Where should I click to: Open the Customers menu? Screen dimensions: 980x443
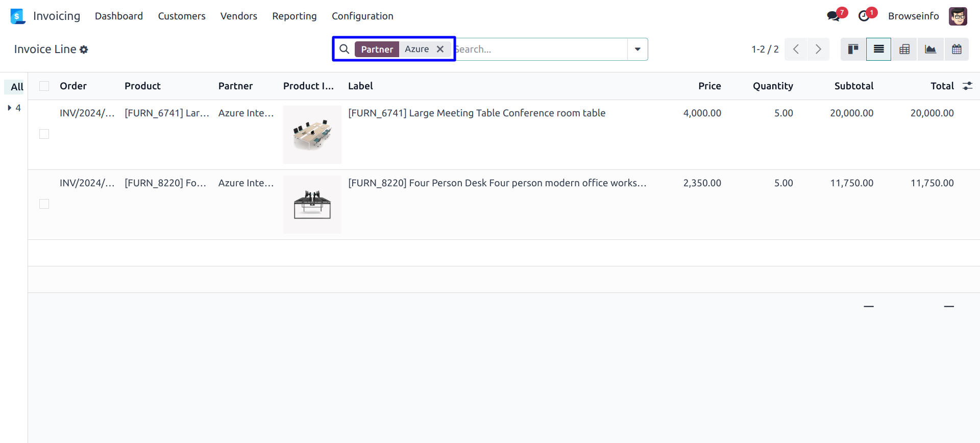point(181,16)
